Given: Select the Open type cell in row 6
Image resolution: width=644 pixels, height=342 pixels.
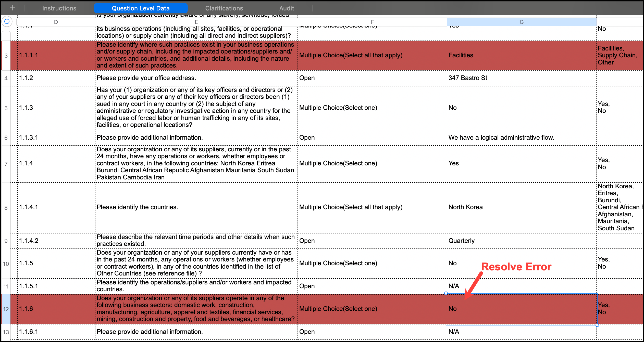Looking at the screenshot, I should coord(371,137).
